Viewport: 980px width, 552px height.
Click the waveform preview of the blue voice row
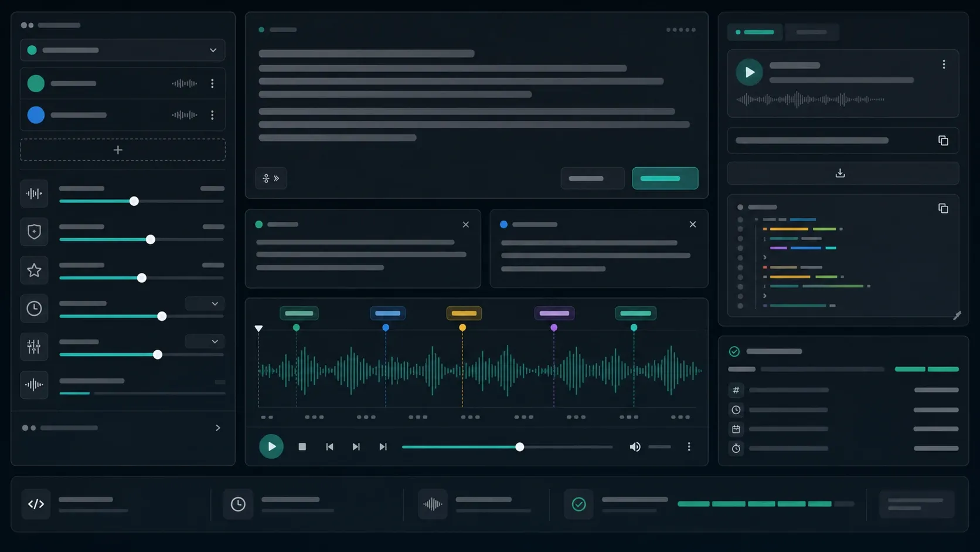coord(185,115)
